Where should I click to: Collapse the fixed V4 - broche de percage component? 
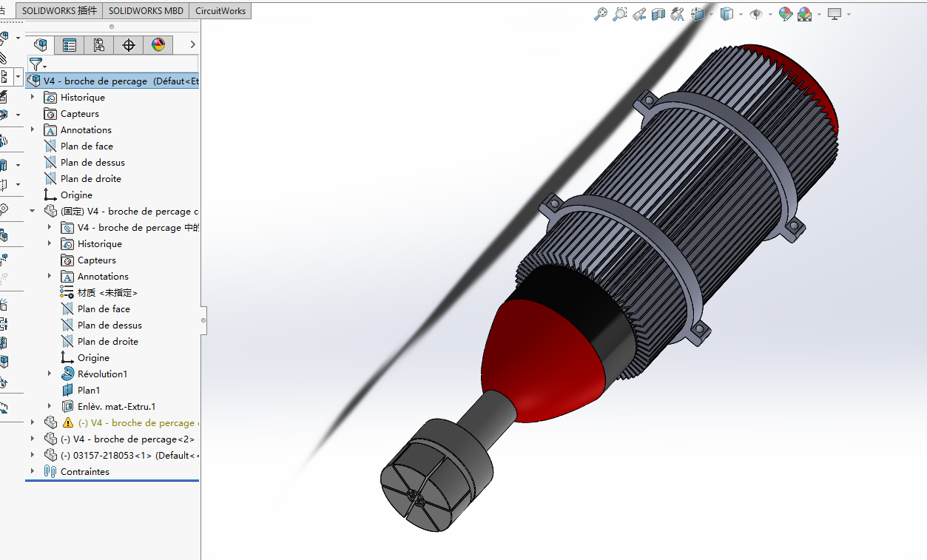point(33,211)
